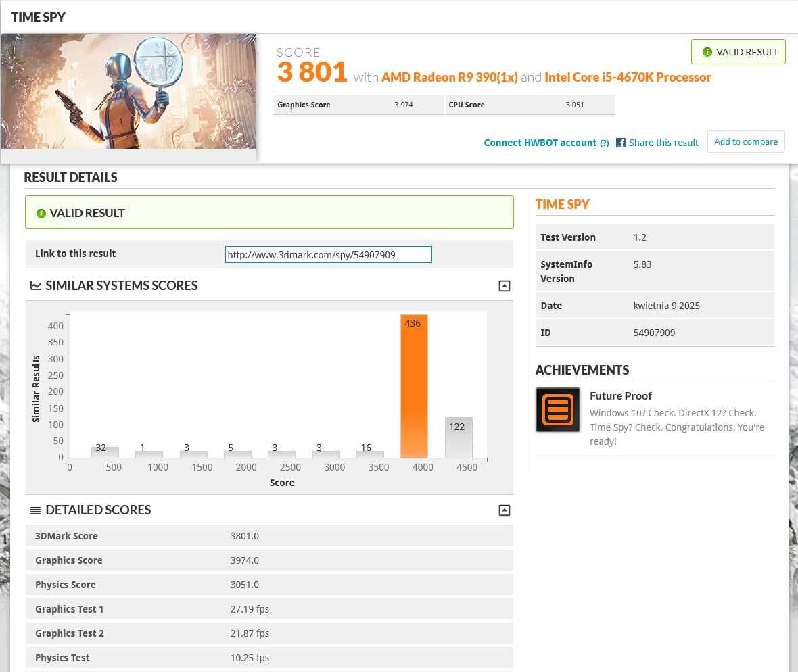
Task: Open Connect HWBOT account link
Action: tap(540, 143)
